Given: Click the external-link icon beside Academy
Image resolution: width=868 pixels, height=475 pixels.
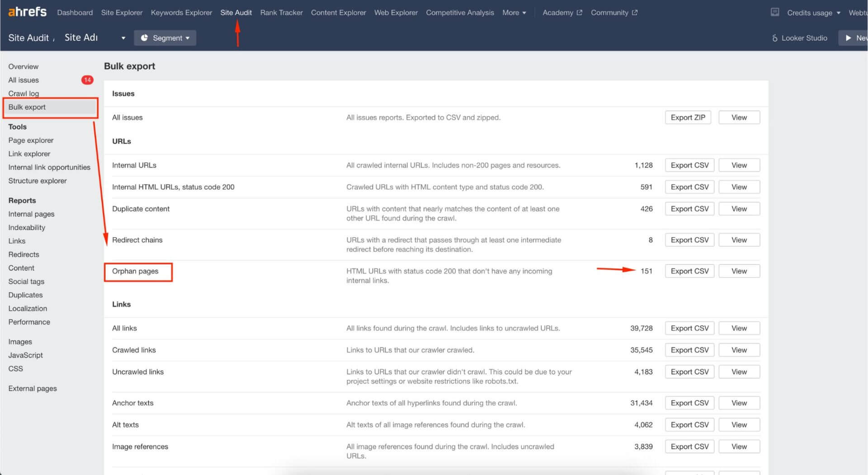Looking at the screenshot, I should click(580, 12).
